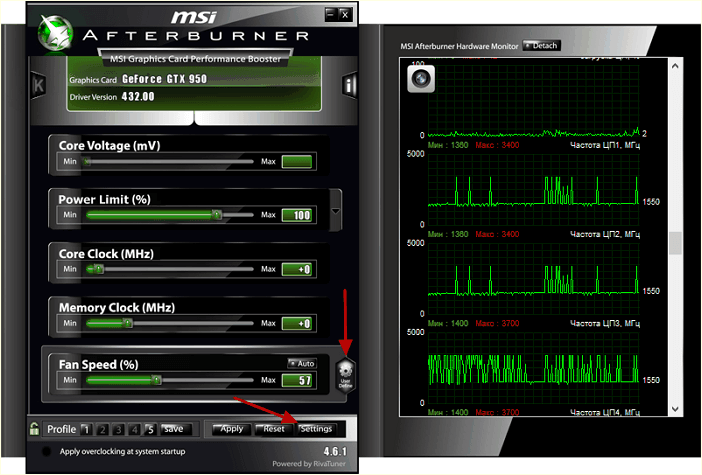Click the MSI Afterburner jet logo
Image resolution: width=702 pixels, height=475 pixels.
pyautogui.click(x=55, y=32)
